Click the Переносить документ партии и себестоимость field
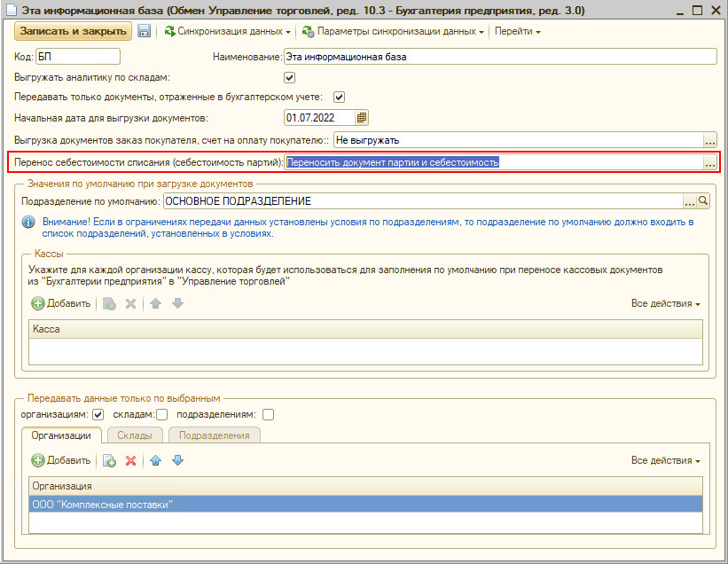This screenshot has width=728, height=564. click(x=494, y=162)
